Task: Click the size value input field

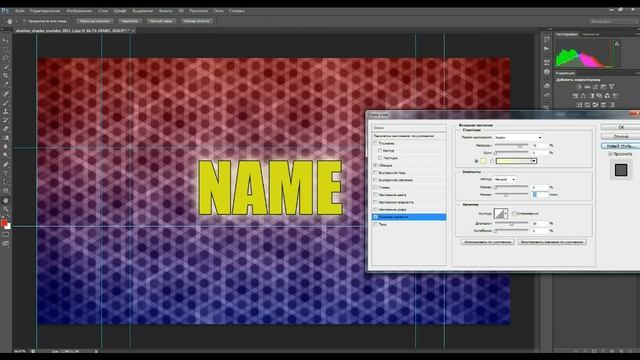Action: pos(539,195)
